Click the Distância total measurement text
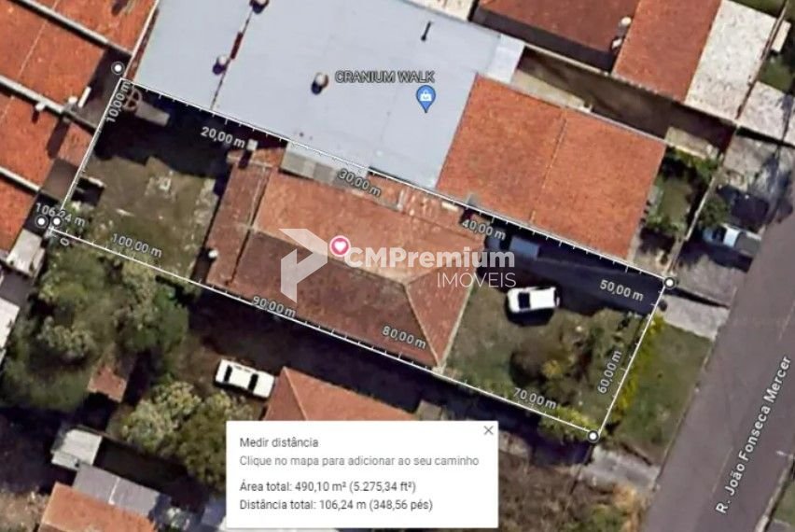 (336, 505)
